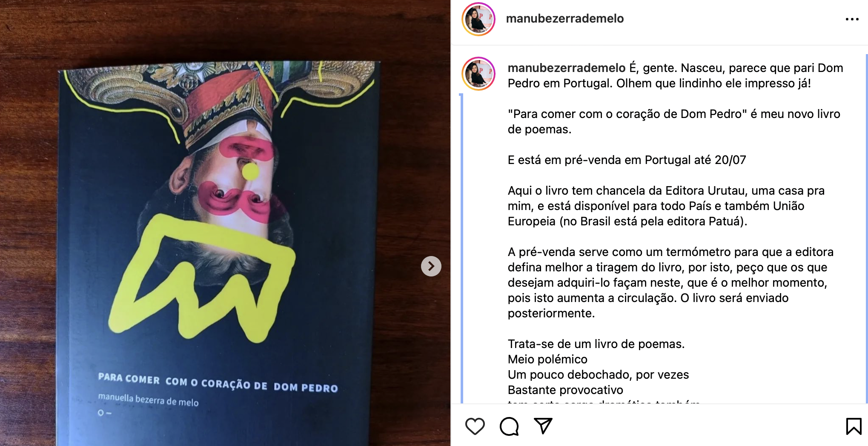868x446 pixels.
Task: Click the book title on the cover
Action: (218, 383)
